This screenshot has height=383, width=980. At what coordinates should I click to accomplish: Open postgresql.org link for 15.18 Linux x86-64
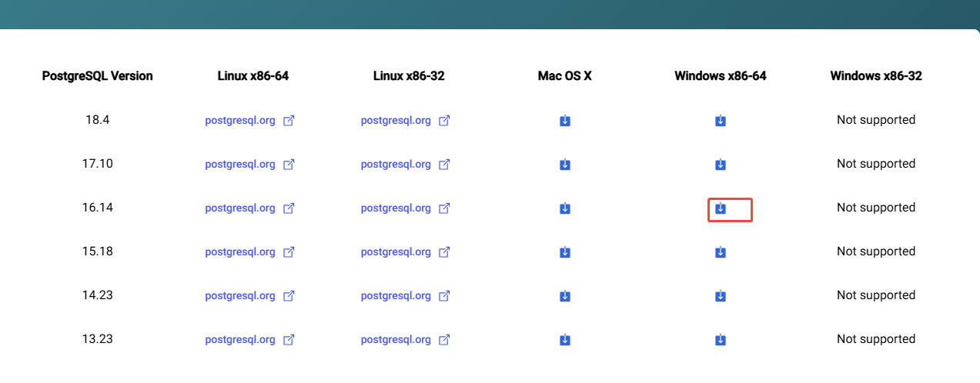point(240,252)
